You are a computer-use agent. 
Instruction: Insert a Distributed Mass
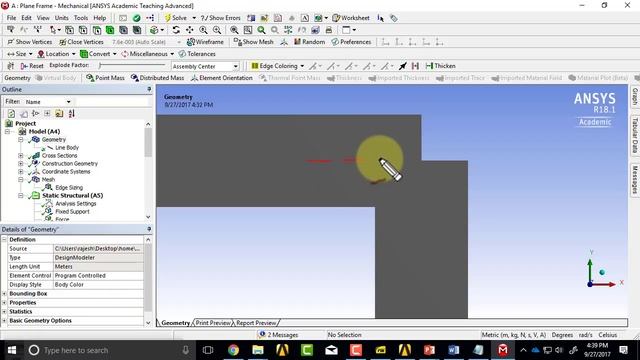coord(157,78)
